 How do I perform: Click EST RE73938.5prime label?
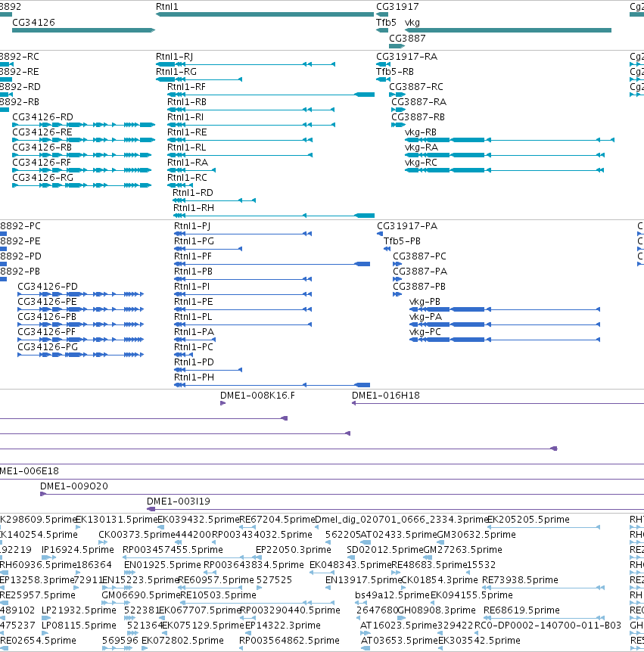(520, 579)
